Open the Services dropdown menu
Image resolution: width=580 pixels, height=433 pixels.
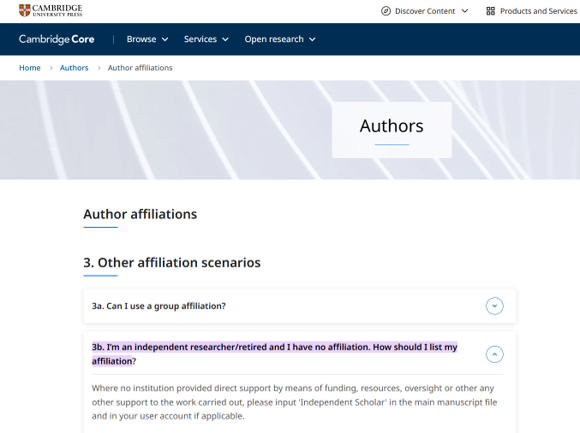coord(206,39)
